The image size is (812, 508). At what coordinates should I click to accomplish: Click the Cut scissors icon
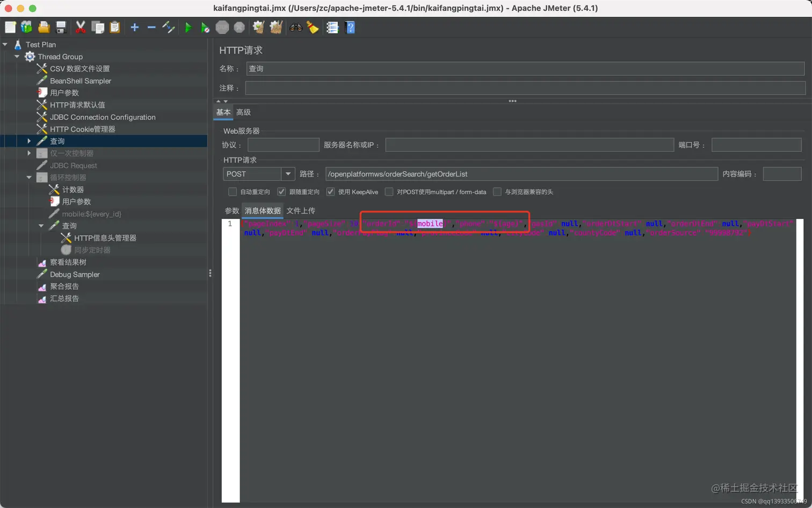[81, 27]
